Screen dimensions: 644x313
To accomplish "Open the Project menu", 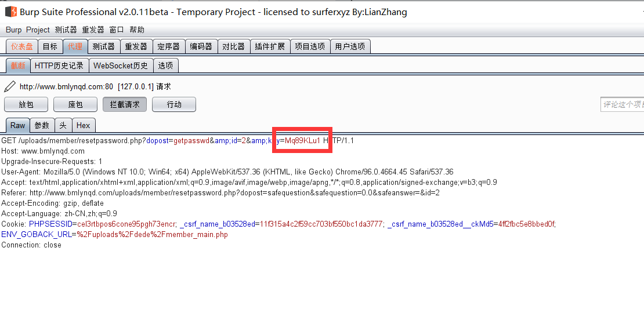I will [38, 30].
